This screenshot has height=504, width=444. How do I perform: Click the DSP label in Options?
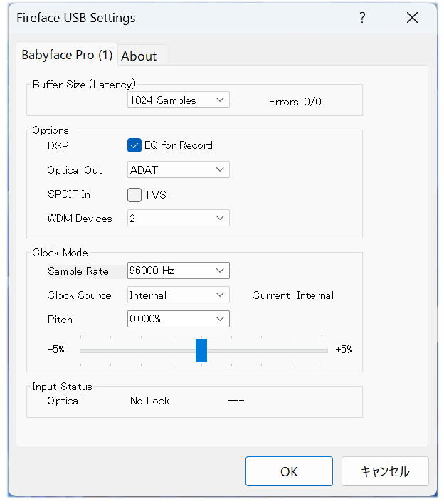pyautogui.click(x=58, y=146)
